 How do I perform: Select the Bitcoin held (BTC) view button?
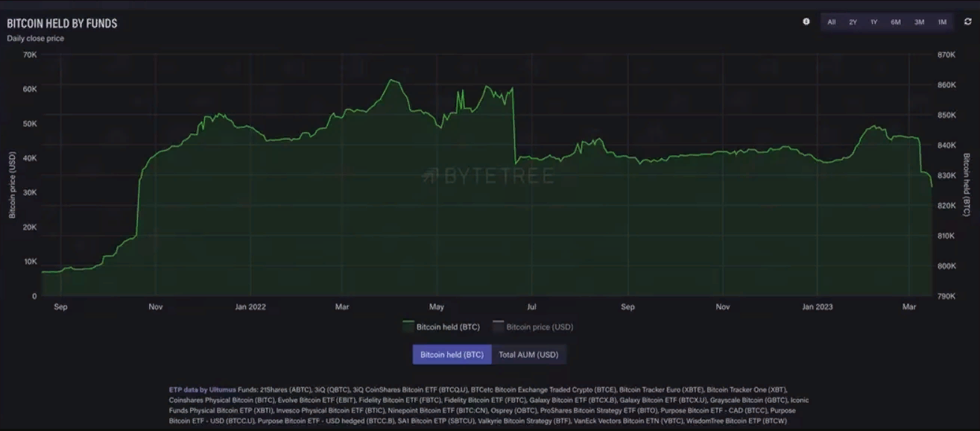(x=452, y=355)
